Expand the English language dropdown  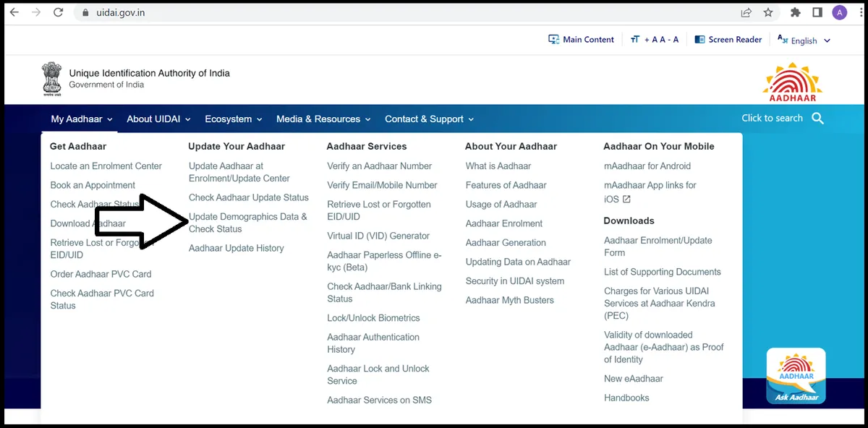pyautogui.click(x=804, y=40)
